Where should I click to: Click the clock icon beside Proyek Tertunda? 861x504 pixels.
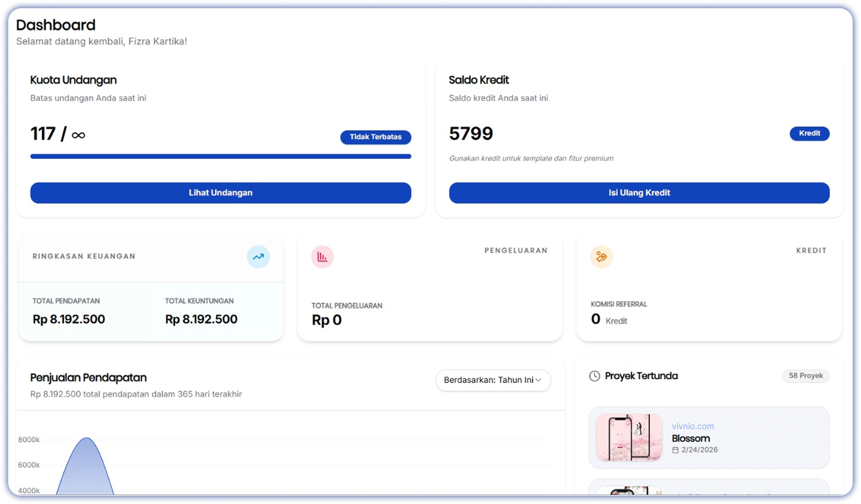click(x=595, y=376)
